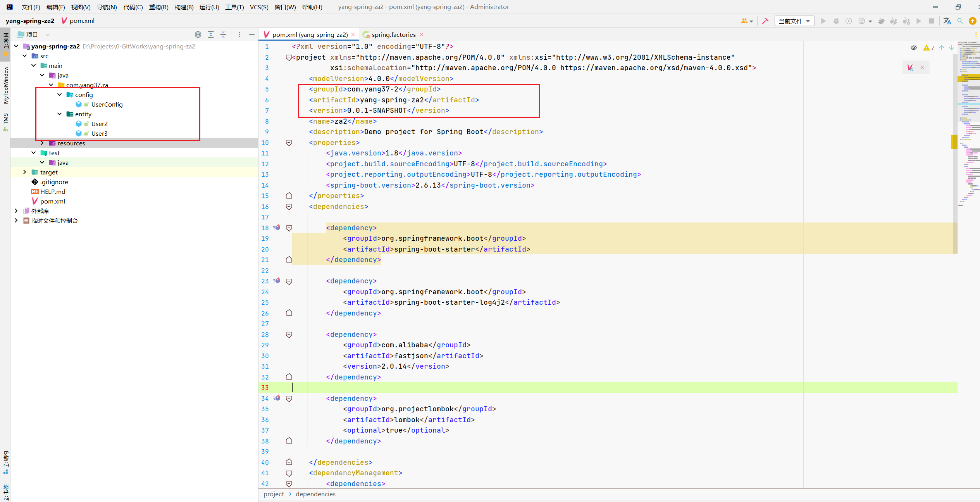
Task: Fold the dependency block at line 28
Action: 289,334
